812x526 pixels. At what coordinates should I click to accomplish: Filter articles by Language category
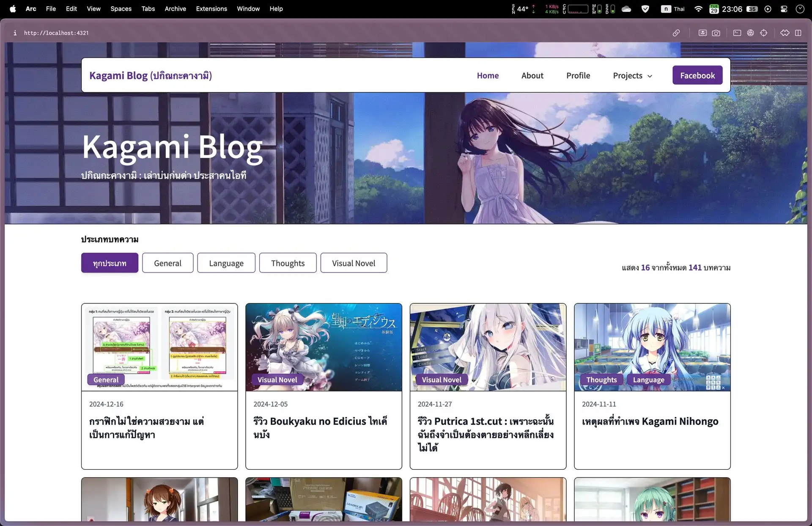pos(226,263)
